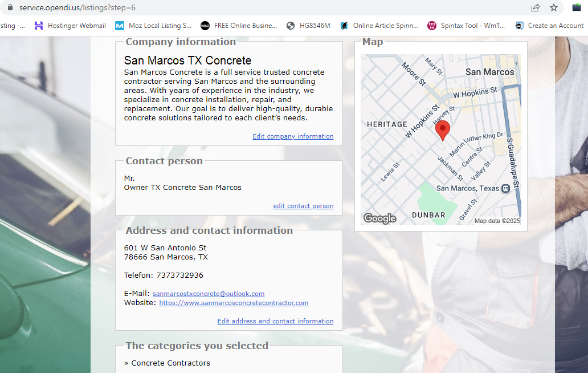The width and height of the screenshot is (588, 373).
Task: Open the extension icon beside bookmark star
Action: (577, 7)
